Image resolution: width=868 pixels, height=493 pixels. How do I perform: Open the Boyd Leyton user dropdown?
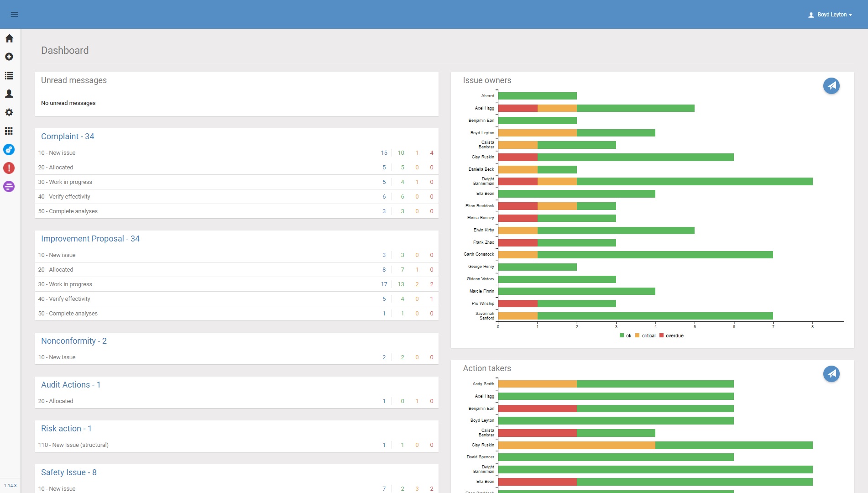pyautogui.click(x=830, y=15)
